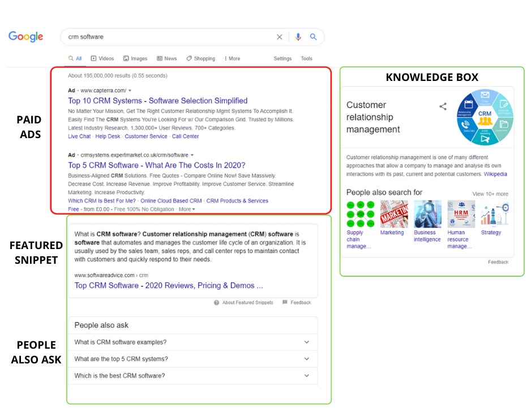
Task: Click Which CRM Is Best For Me? sitelink
Action: pos(101,201)
